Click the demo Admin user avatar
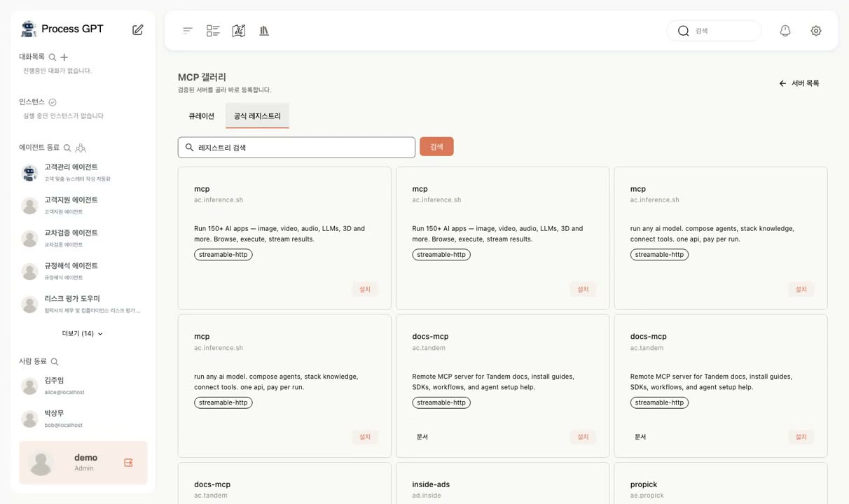 click(x=41, y=463)
